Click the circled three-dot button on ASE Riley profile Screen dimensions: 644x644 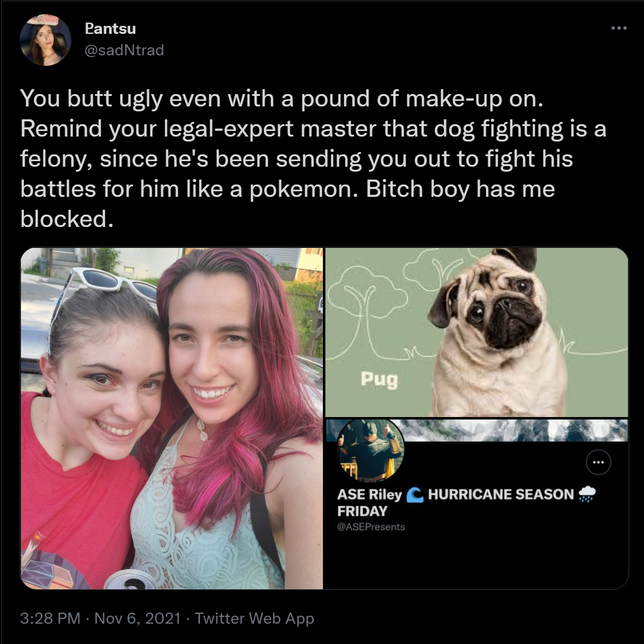598,463
